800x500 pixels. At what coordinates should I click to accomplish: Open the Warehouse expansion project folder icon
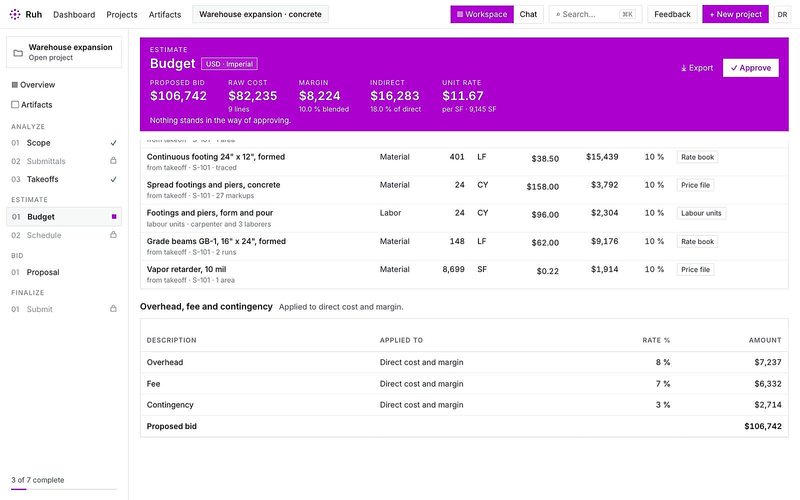[18, 53]
